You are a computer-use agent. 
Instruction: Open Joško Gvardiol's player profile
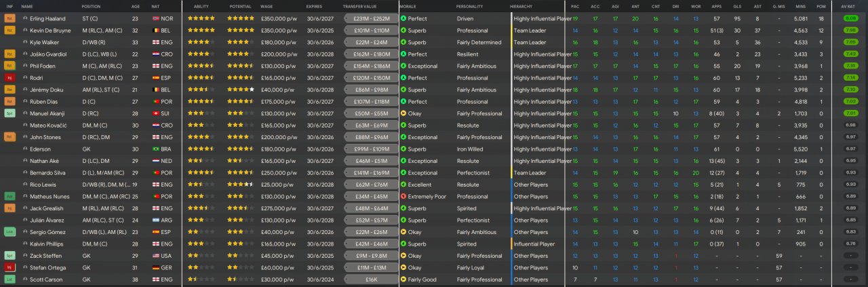tap(47, 54)
